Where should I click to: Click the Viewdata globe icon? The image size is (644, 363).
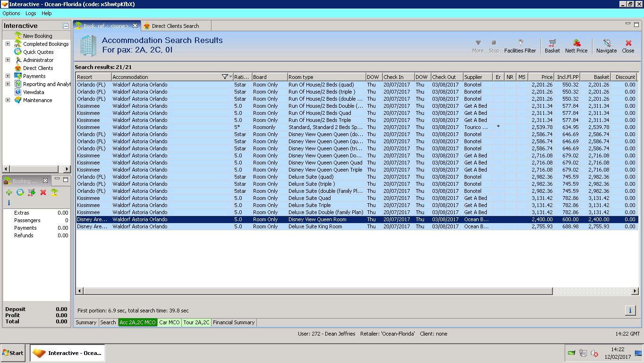point(18,92)
